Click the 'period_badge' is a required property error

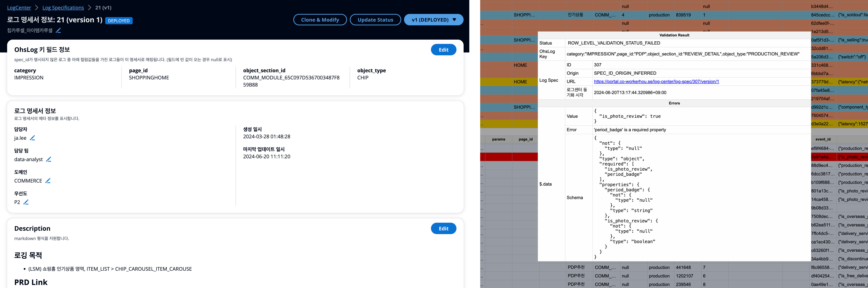[630, 130]
